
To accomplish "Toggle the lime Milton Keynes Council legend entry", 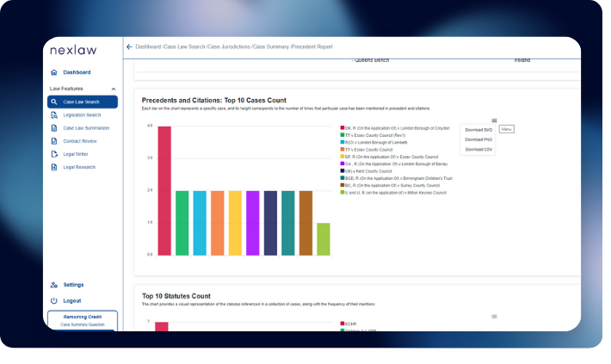I will pos(393,193).
